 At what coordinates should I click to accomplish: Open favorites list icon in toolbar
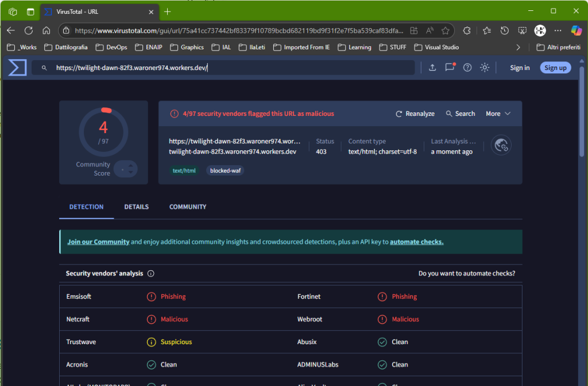pyautogui.click(x=487, y=31)
